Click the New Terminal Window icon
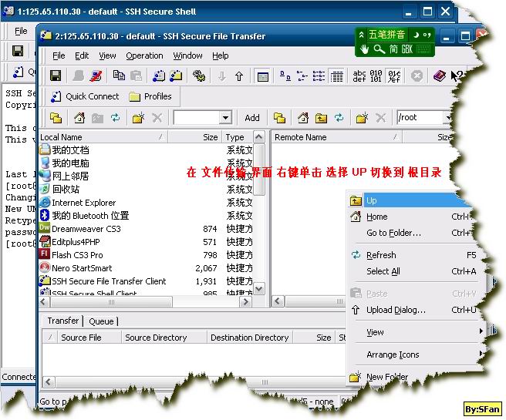 (159, 76)
